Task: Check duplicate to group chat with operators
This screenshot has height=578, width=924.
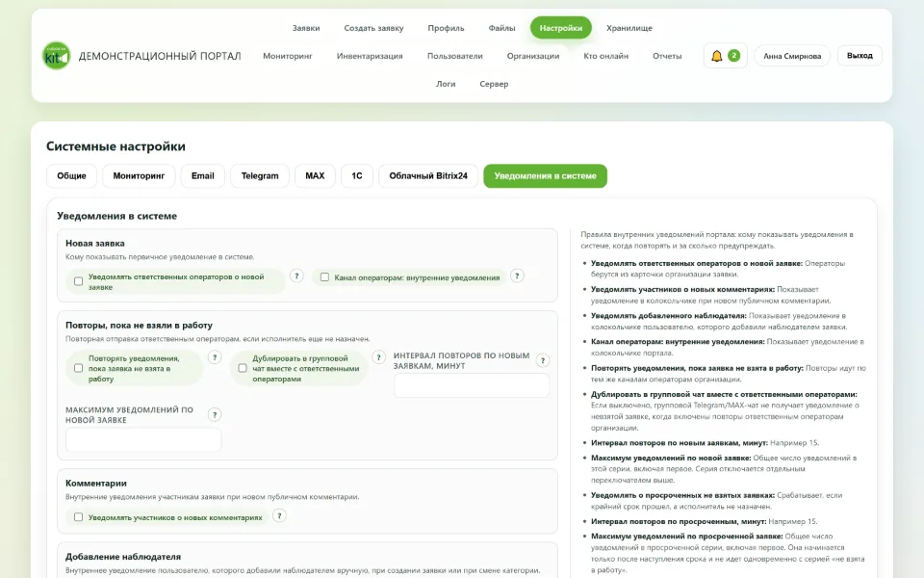Action: click(x=243, y=369)
